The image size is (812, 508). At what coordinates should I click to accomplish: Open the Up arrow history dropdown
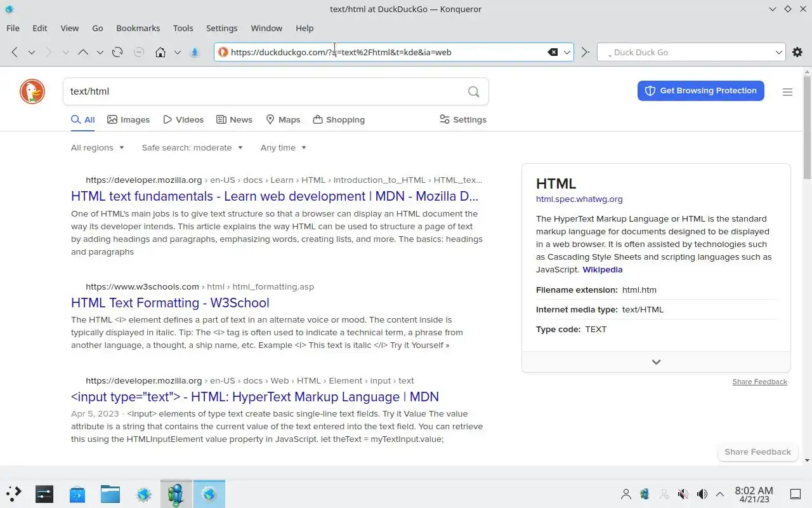coord(100,52)
